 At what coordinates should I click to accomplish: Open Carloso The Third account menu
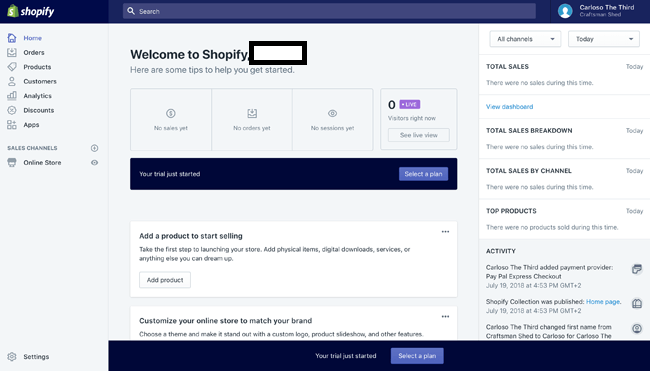(x=600, y=11)
